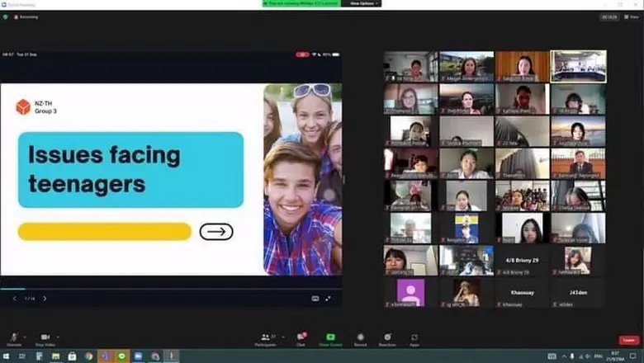Click the green Share Screen icon
This screenshot has height=363, width=644.
(330, 337)
